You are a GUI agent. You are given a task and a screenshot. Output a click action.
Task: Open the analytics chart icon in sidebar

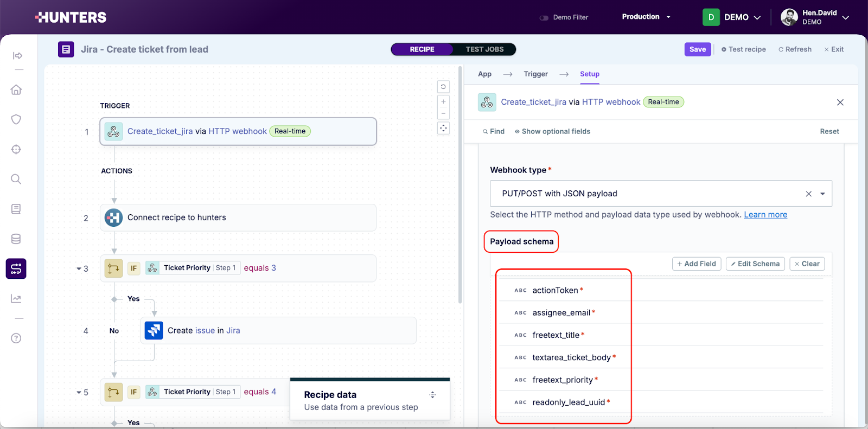16,298
